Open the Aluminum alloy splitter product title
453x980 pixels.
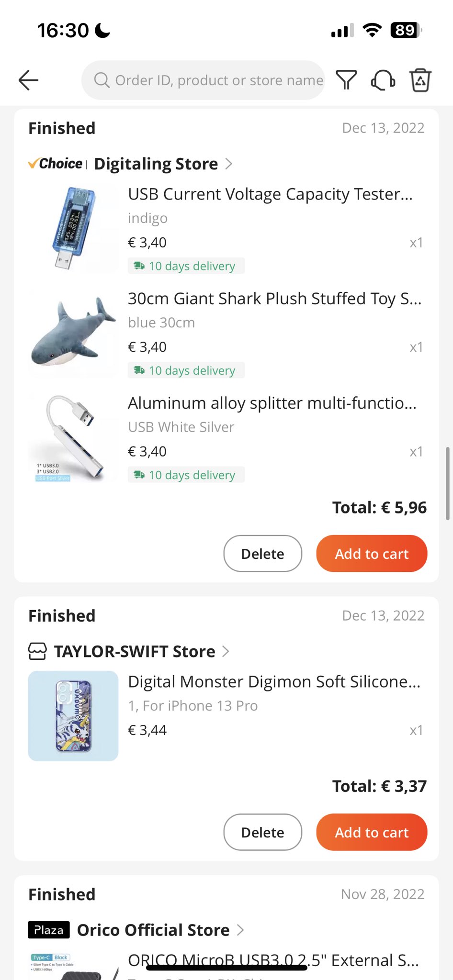pyautogui.click(x=272, y=403)
